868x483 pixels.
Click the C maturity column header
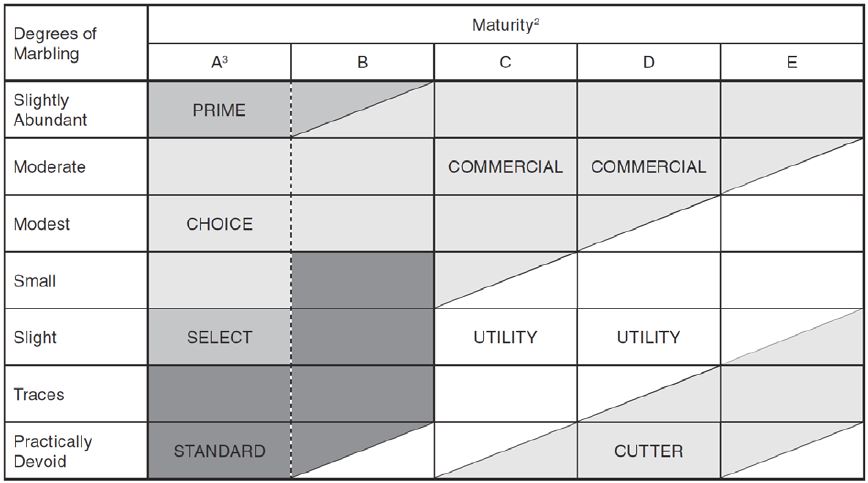(505, 62)
